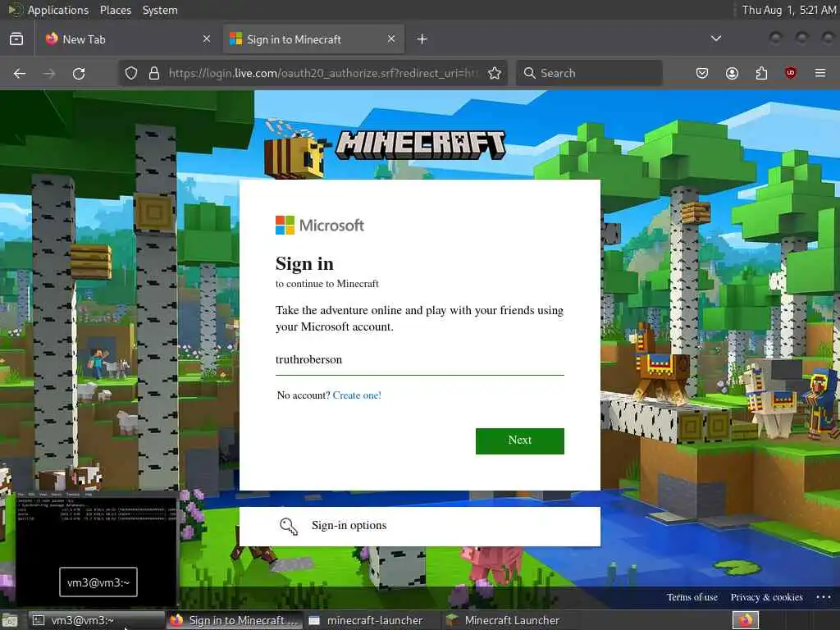The image size is (840, 630).
Task: Click the Firefox View icon
Action: [x=16, y=39]
